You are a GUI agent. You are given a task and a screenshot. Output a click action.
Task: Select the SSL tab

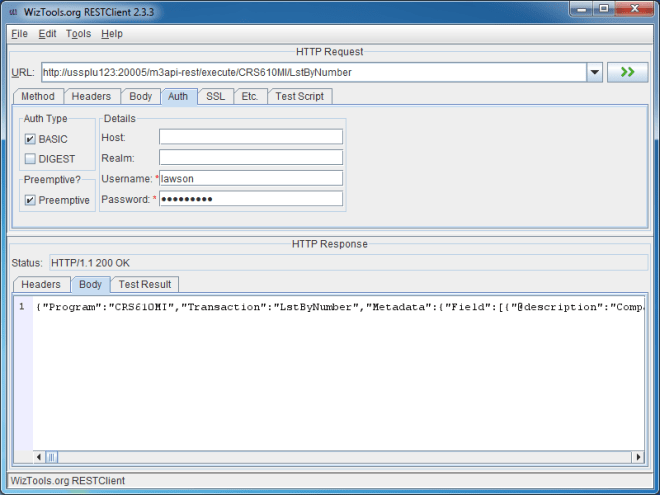[215, 97]
